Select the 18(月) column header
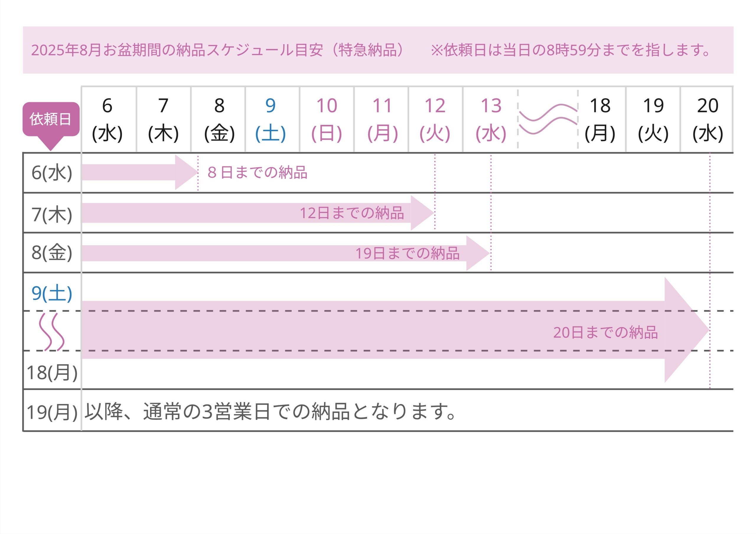 click(600, 119)
